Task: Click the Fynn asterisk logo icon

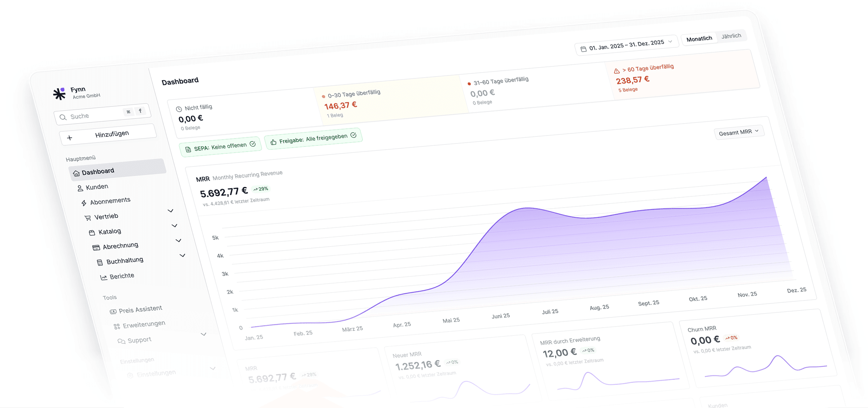Action: [59, 93]
